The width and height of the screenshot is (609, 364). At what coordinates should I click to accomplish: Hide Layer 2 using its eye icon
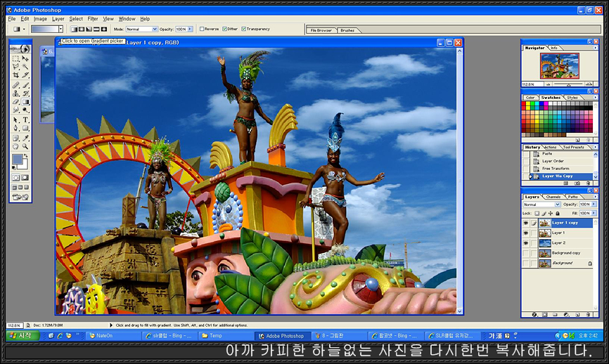[526, 242]
